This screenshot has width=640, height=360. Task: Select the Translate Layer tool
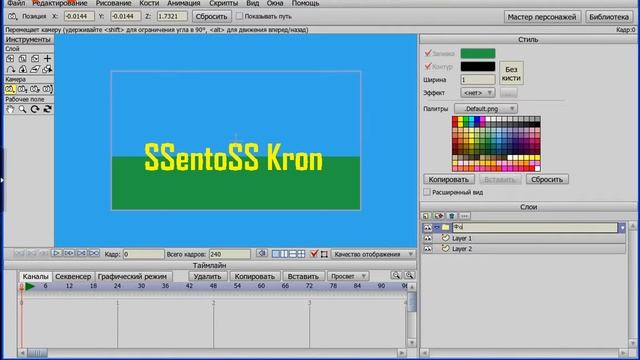(10, 59)
